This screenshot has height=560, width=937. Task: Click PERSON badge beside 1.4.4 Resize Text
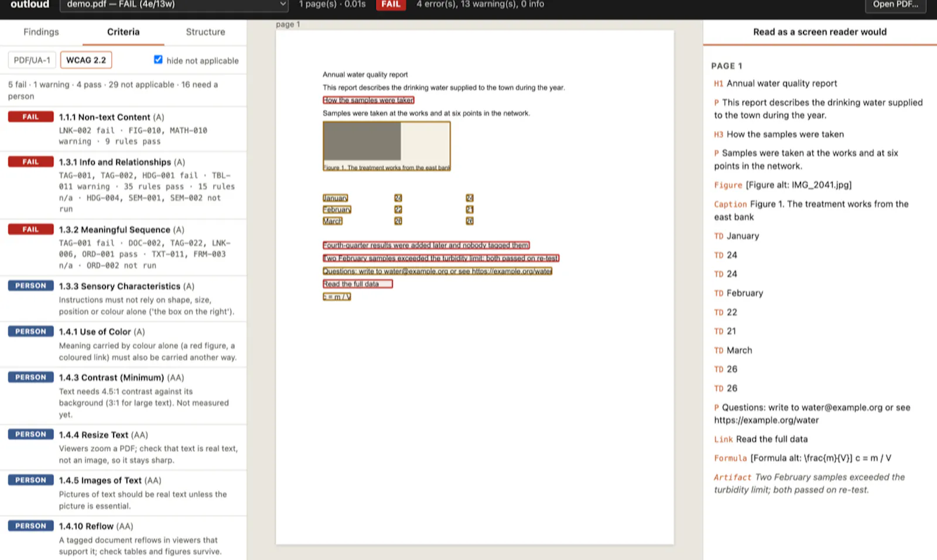[30, 435]
